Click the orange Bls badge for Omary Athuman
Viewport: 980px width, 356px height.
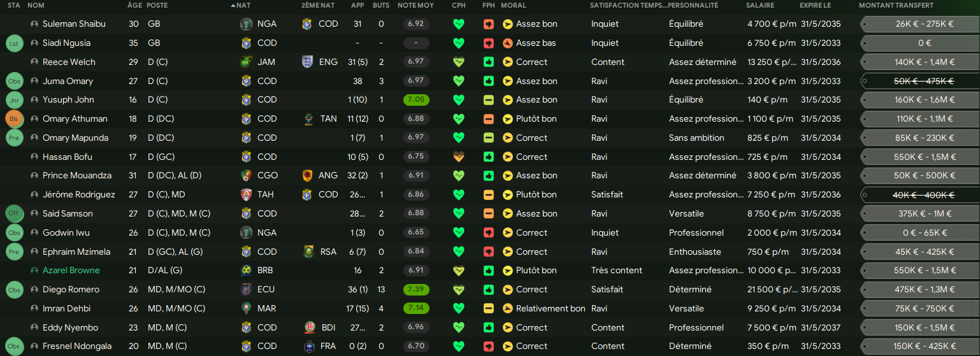(x=14, y=119)
